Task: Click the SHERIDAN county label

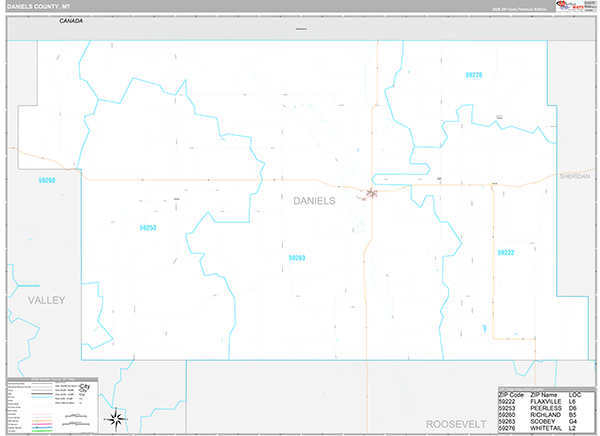Action: pyautogui.click(x=575, y=176)
